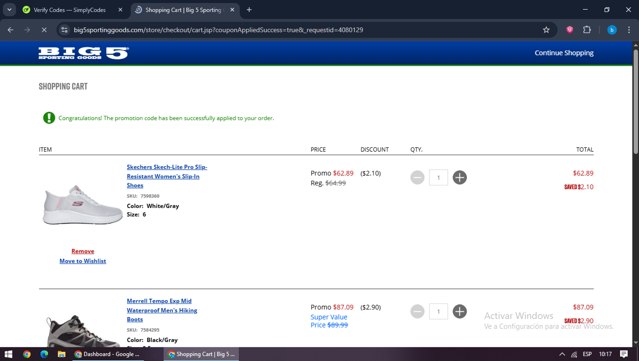Open Chrome three-dot menu
The width and height of the screenshot is (639, 361).
[629, 30]
